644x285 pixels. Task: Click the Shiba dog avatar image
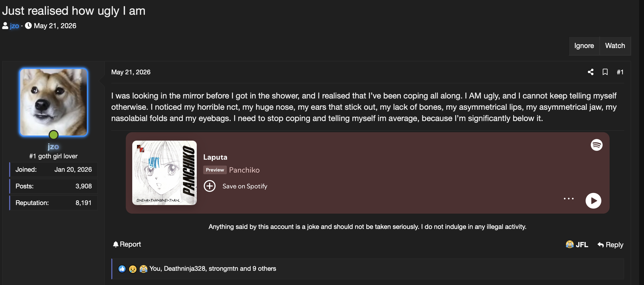(53, 102)
